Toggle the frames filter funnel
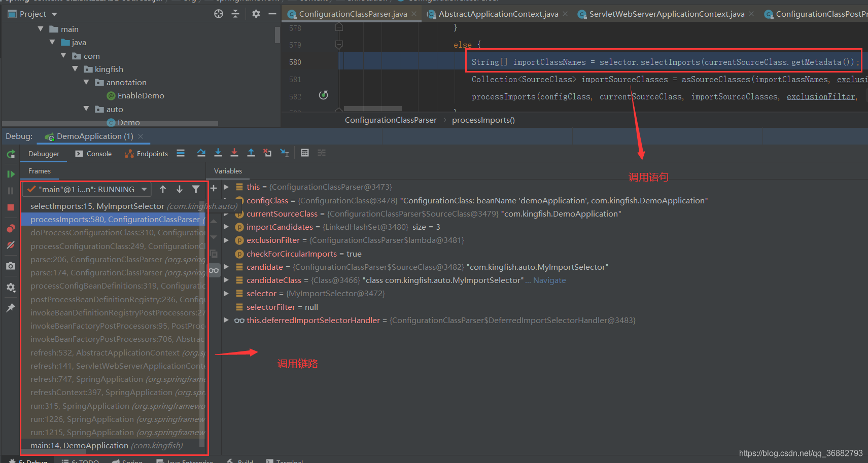This screenshot has width=868, height=463. coord(196,189)
